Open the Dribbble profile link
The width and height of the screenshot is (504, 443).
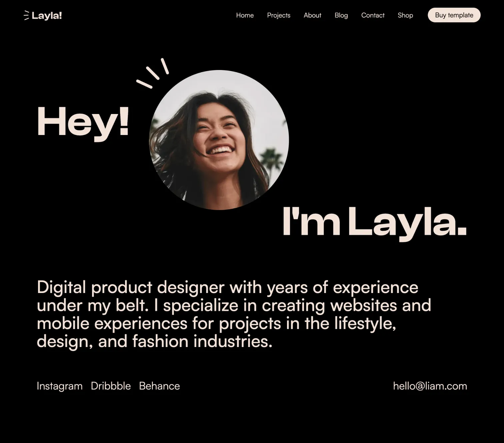(x=111, y=386)
